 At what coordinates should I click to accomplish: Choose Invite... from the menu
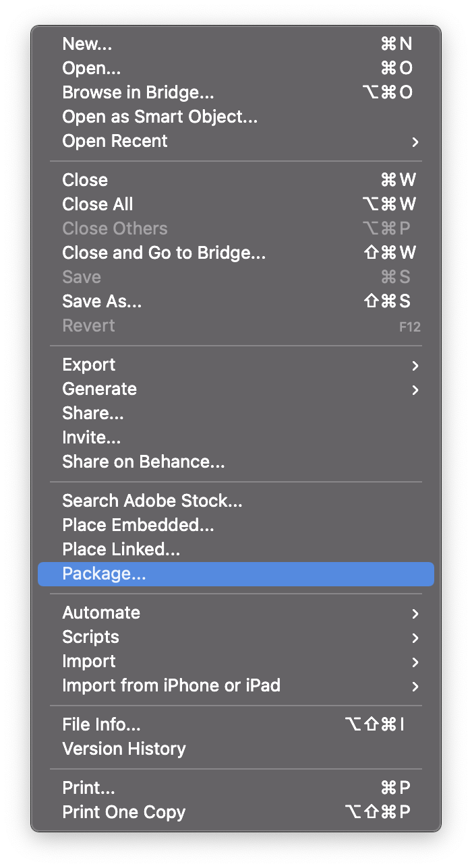(92, 437)
